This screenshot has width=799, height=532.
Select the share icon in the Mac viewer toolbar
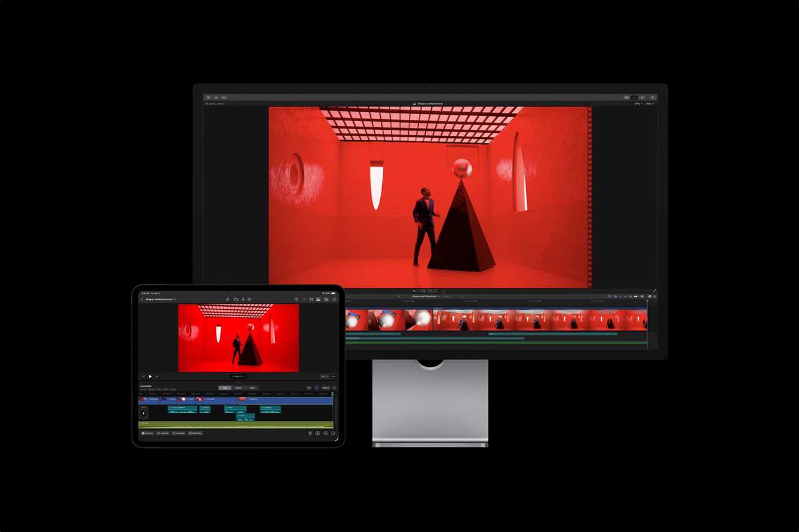click(224, 97)
